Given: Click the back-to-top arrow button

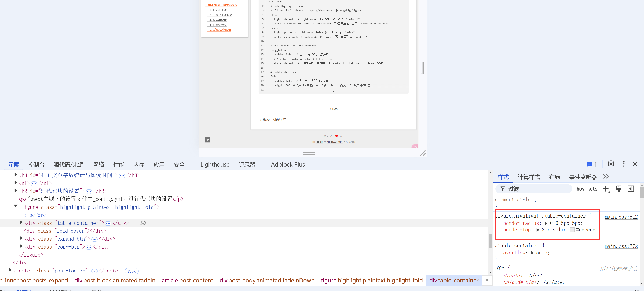Looking at the screenshot, I should pos(207,140).
